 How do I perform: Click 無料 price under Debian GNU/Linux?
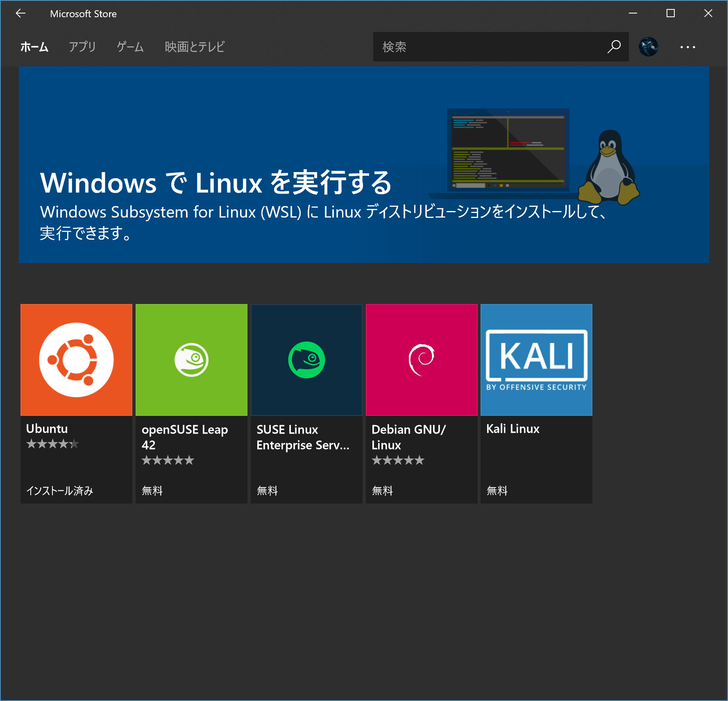[383, 491]
